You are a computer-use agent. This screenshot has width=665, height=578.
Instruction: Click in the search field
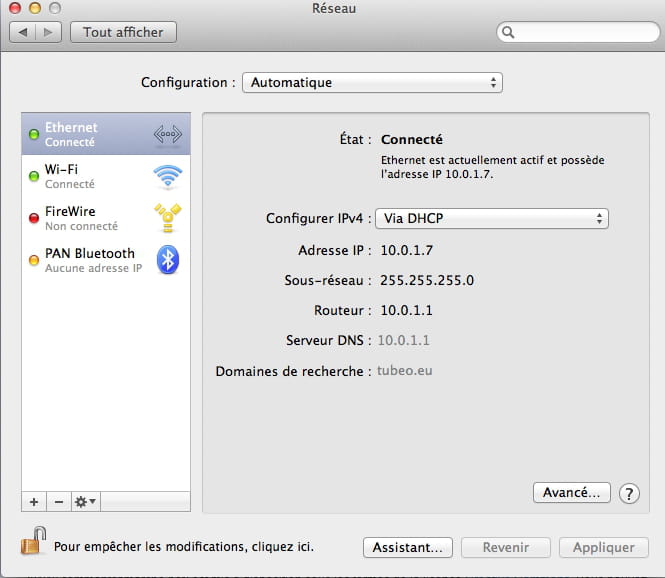578,32
